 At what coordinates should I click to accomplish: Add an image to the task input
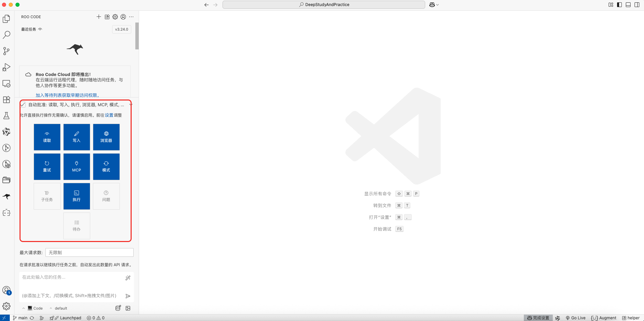(128, 308)
